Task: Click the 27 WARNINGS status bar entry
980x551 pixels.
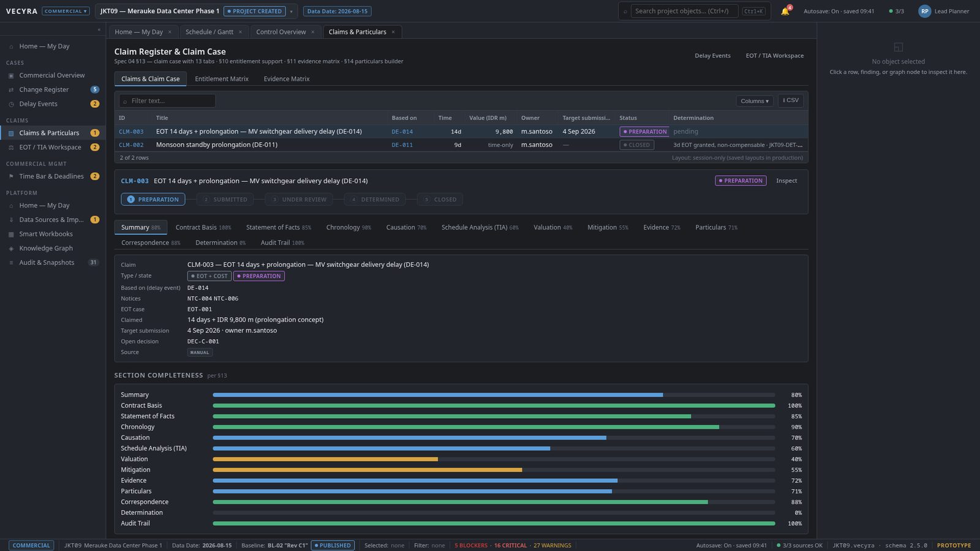Action: coord(552,545)
